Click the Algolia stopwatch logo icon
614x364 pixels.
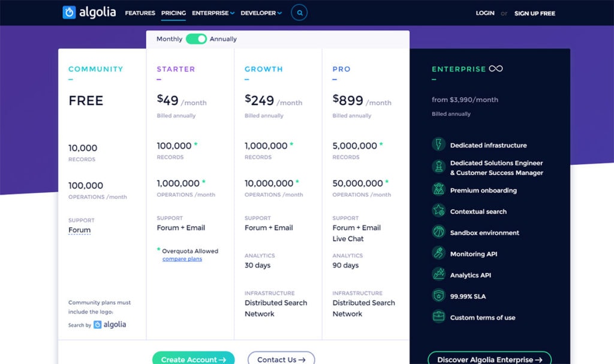[x=68, y=12]
